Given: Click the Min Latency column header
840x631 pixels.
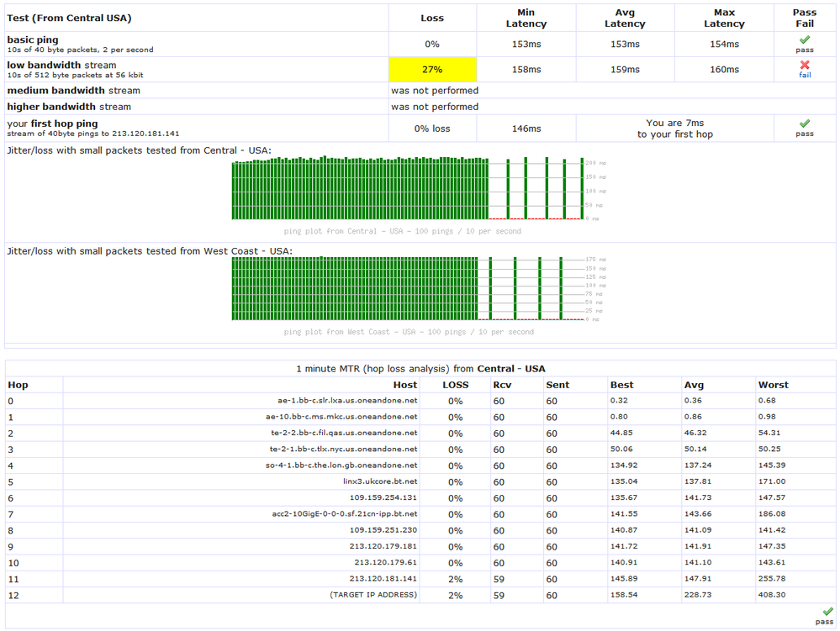Looking at the screenshot, I should (x=526, y=18).
